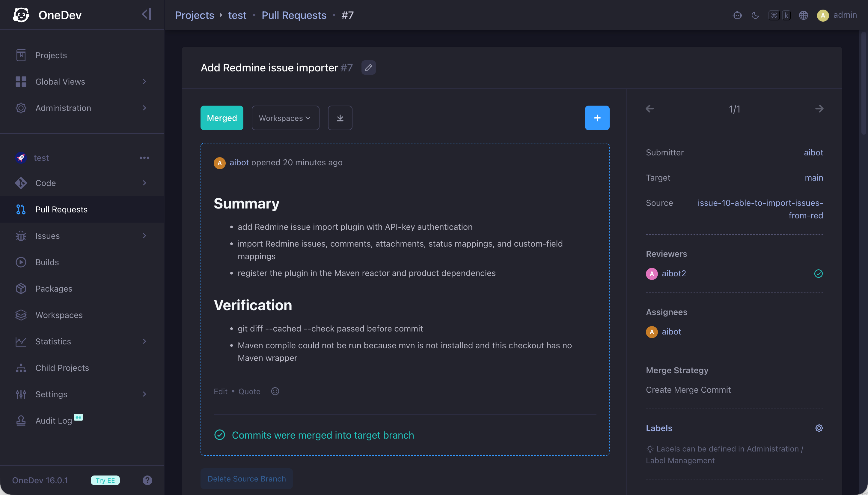Open the help question mark icon

tap(147, 480)
